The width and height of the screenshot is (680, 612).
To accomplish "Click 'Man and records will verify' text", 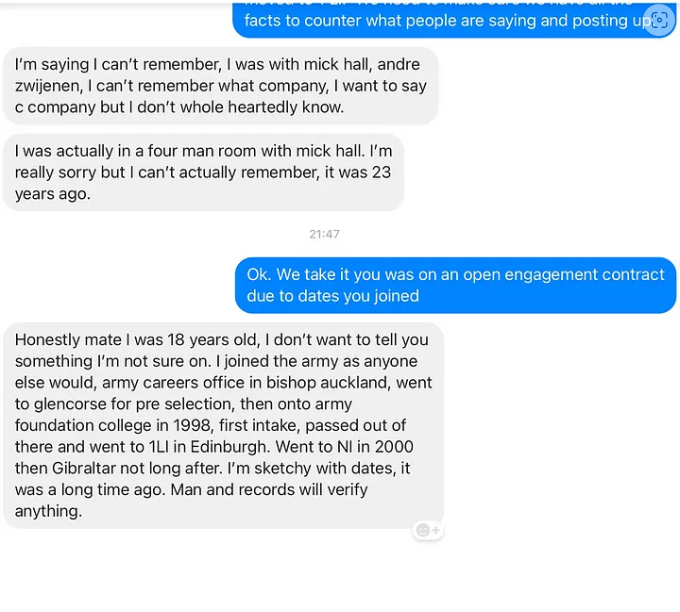I will tap(270, 489).
